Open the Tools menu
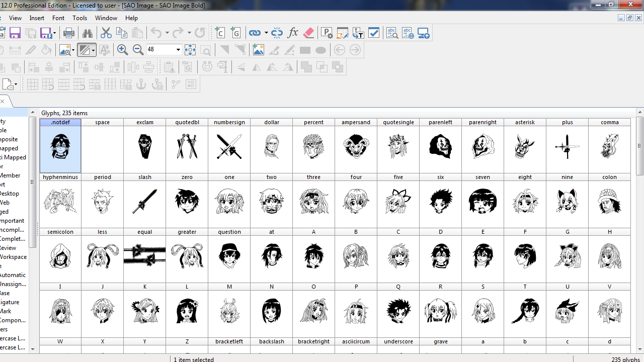This screenshot has width=644, height=362. point(79,18)
